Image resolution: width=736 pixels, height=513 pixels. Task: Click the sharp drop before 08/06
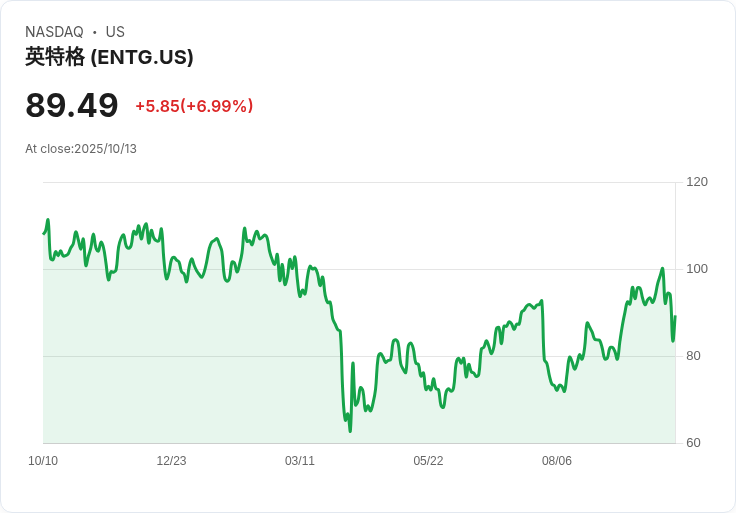[543, 331]
